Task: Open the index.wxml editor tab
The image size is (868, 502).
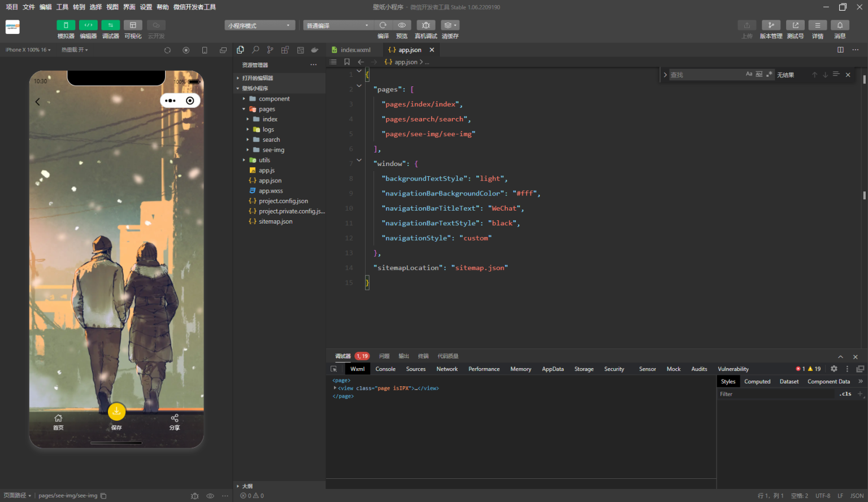Action: tap(355, 50)
